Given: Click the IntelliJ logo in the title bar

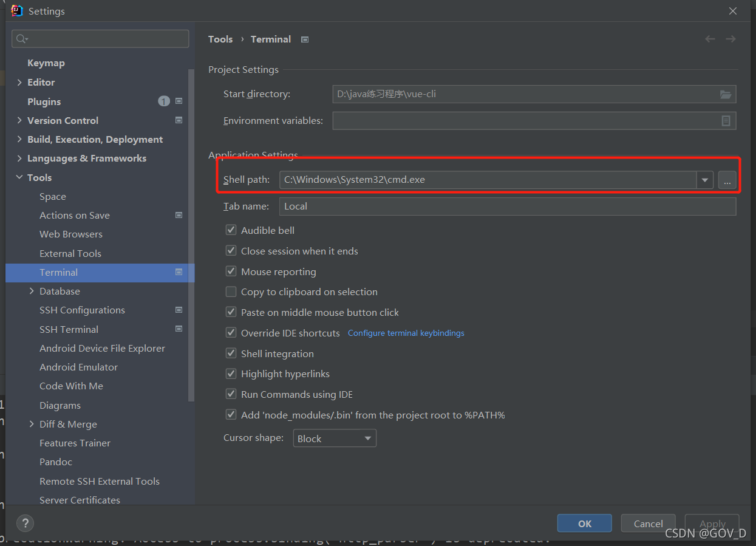Looking at the screenshot, I should (x=17, y=11).
